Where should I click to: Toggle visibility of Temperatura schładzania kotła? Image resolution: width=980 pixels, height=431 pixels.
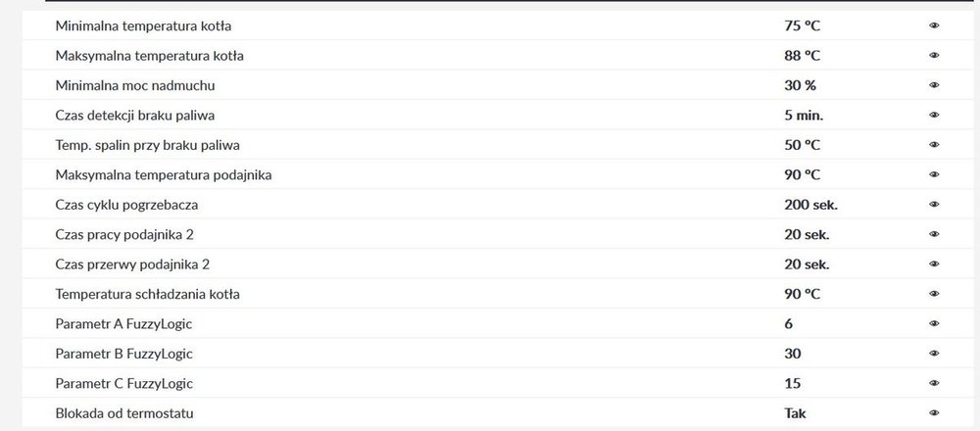click(x=934, y=294)
